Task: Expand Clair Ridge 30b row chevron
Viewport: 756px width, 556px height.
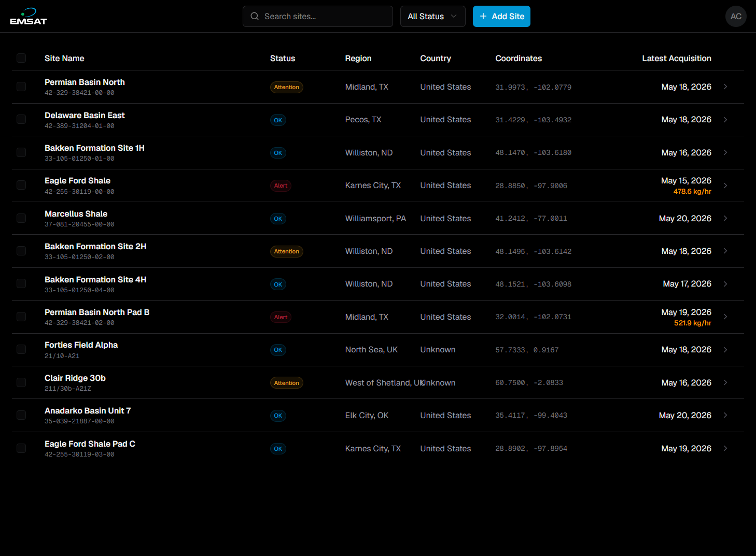Action: [725, 382]
